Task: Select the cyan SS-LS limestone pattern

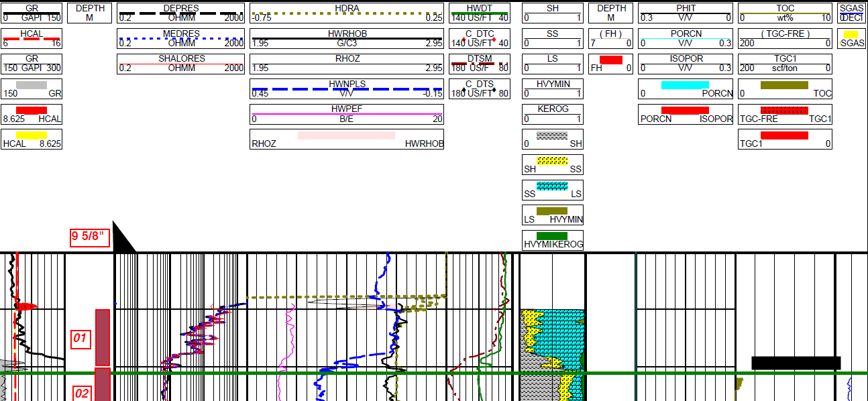Action: [552, 186]
